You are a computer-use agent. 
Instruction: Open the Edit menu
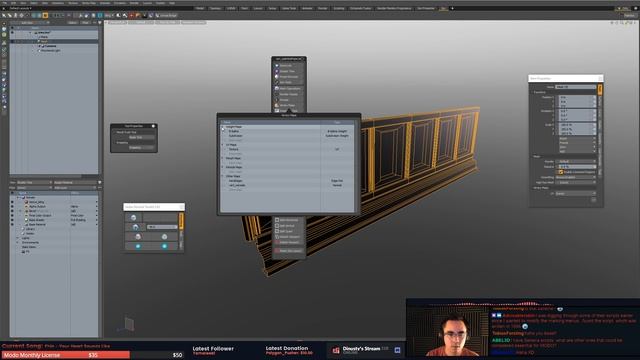tap(13, 3)
